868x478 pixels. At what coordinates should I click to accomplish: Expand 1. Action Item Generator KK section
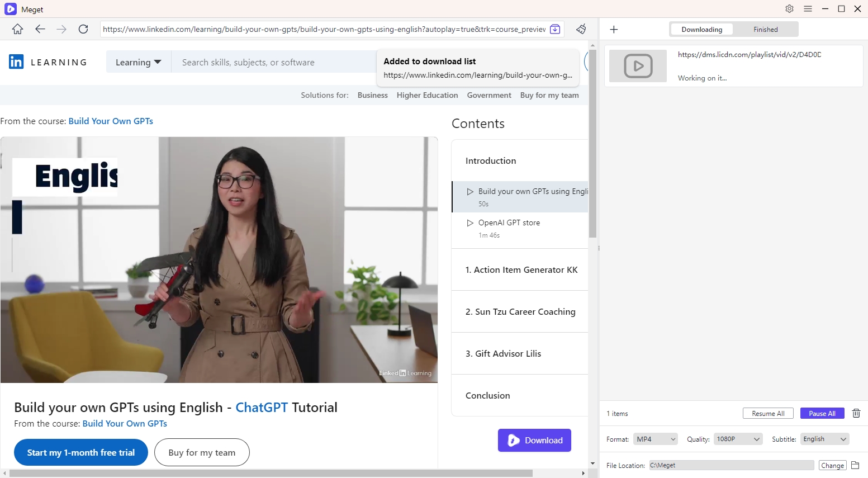pos(520,269)
